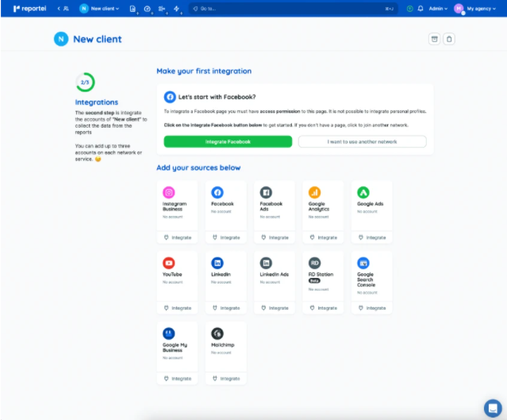Integrate the Facebook source card
The width and height of the screenshot is (507, 420).
tap(226, 237)
